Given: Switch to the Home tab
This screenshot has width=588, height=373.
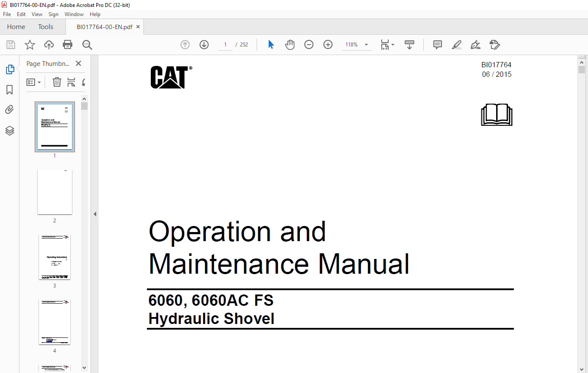Looking at the screenshot, I should coord(16,27).
